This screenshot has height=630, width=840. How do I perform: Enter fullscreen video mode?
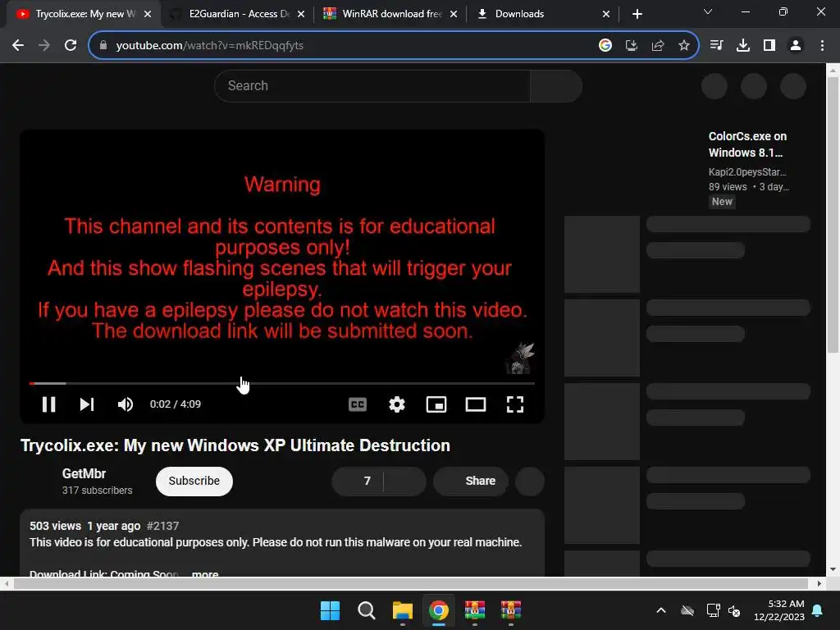(x=515, y=404)
